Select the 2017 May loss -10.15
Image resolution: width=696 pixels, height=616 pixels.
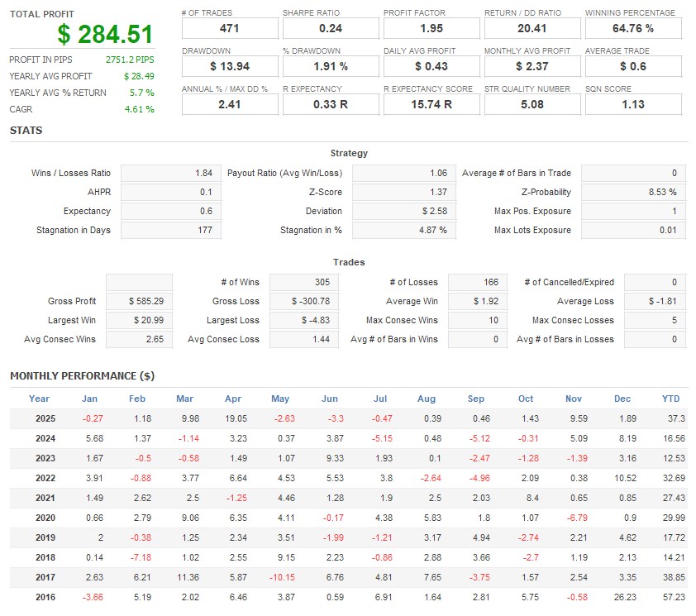click(x=280, y=577)
